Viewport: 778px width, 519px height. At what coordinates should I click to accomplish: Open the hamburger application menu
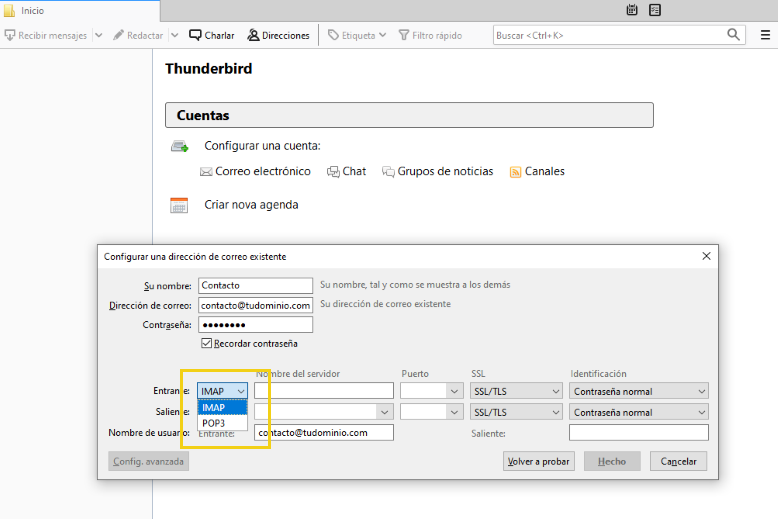(x=765, y=35)
